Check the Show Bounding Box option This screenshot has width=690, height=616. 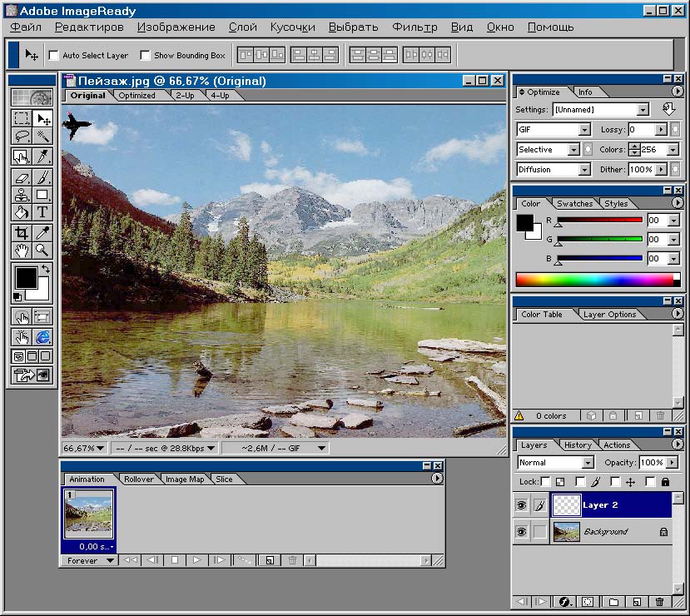(x=146, y=56)
